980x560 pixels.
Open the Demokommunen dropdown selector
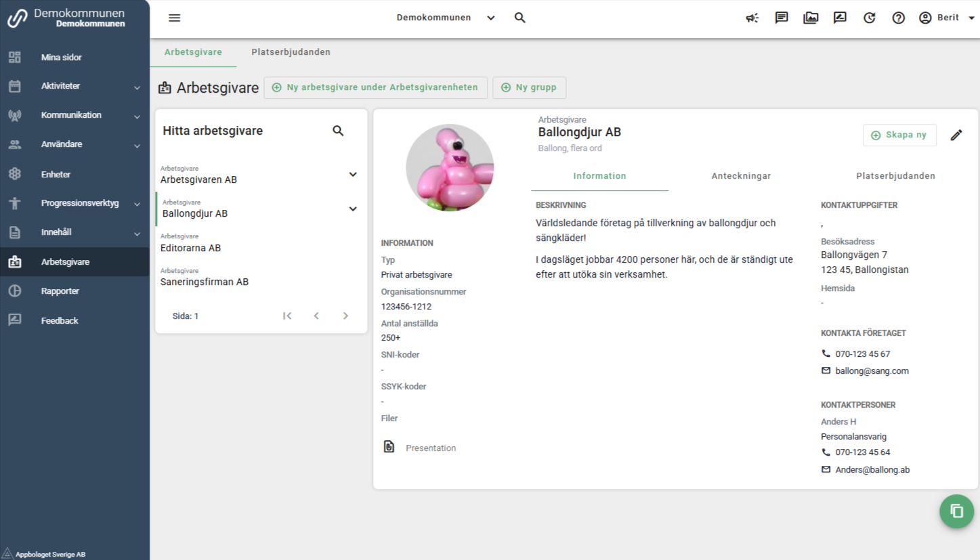pos(446,18)
